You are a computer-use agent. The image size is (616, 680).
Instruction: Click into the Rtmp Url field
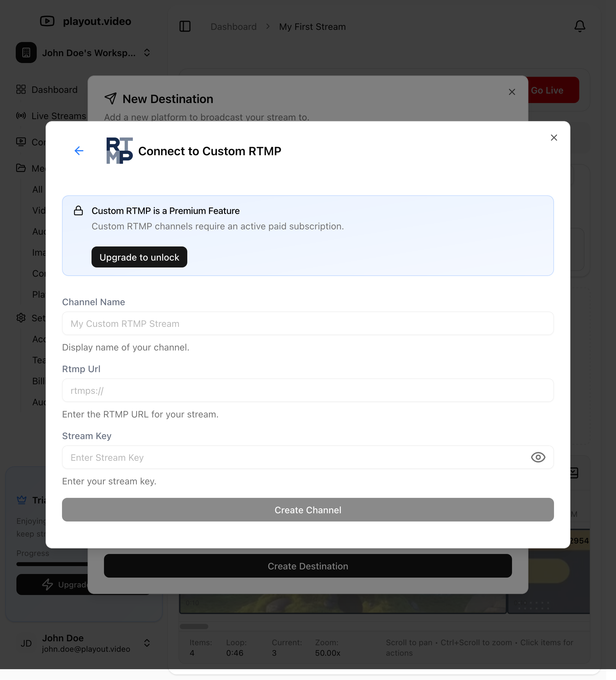tap(307, 391)
